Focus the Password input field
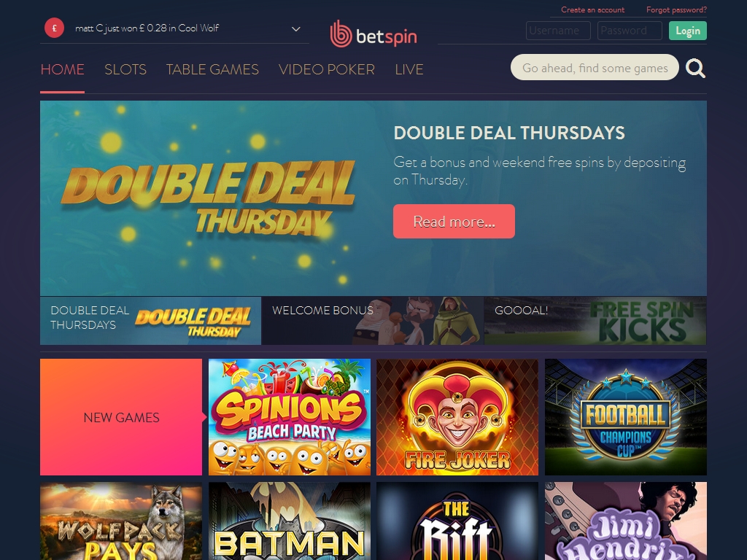This screenshot has width=747, height=560. (x=630, y=31)
